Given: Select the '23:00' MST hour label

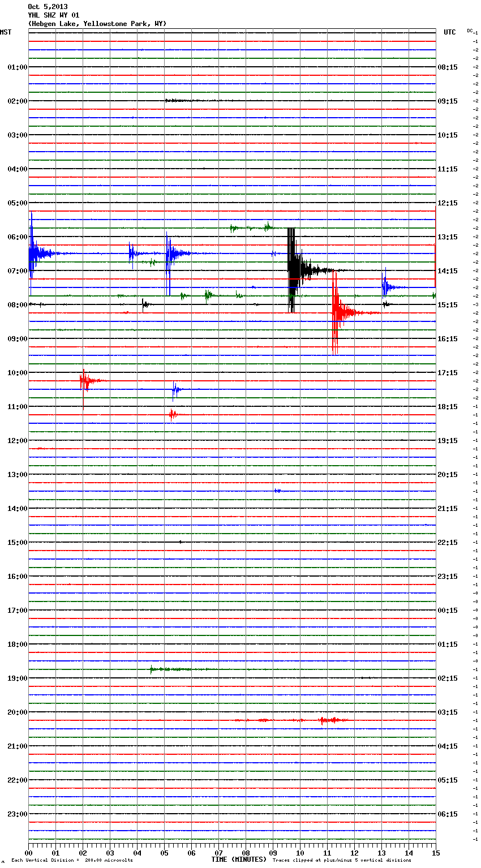Looking at the screenshot, I should tap(18, 814).
